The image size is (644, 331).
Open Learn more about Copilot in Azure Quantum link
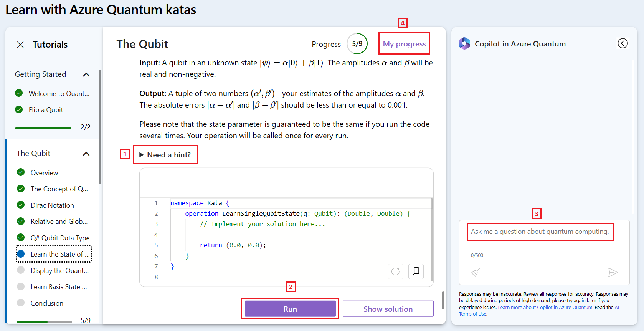[545, 307]
